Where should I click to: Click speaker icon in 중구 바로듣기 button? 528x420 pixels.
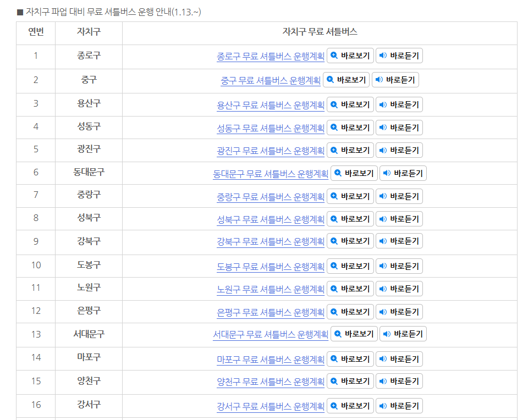[379, 80]
